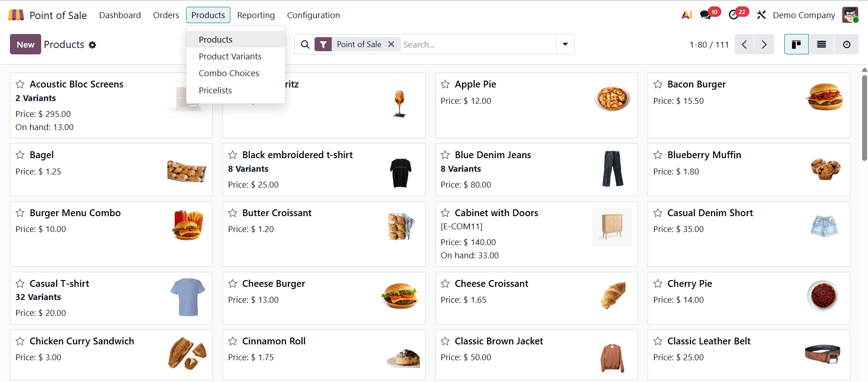Viewport: 868px width, 382px height.
Task: Create a product with the New button
Action: [25, 44]
